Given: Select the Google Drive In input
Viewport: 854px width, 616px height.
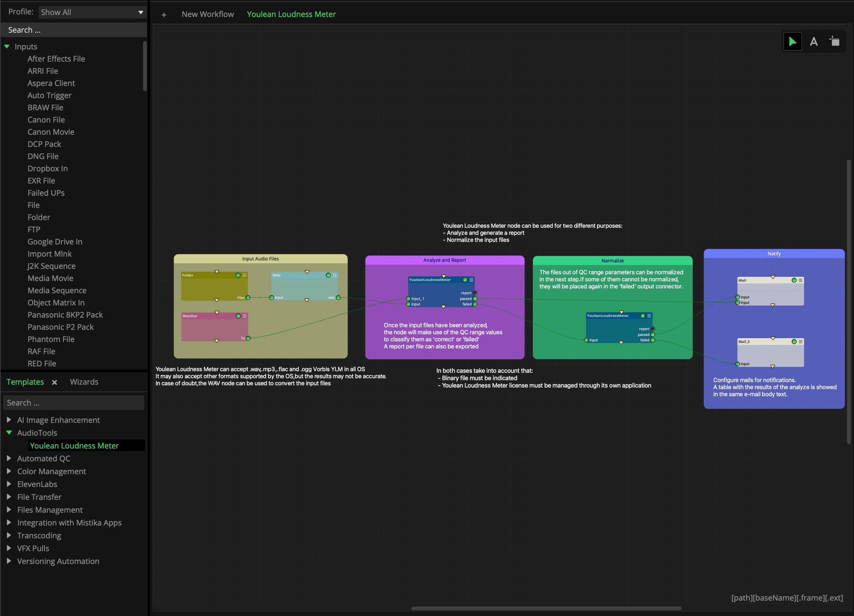Looking at the screenshot, I should pyautogui.click(x=55, y=242).
